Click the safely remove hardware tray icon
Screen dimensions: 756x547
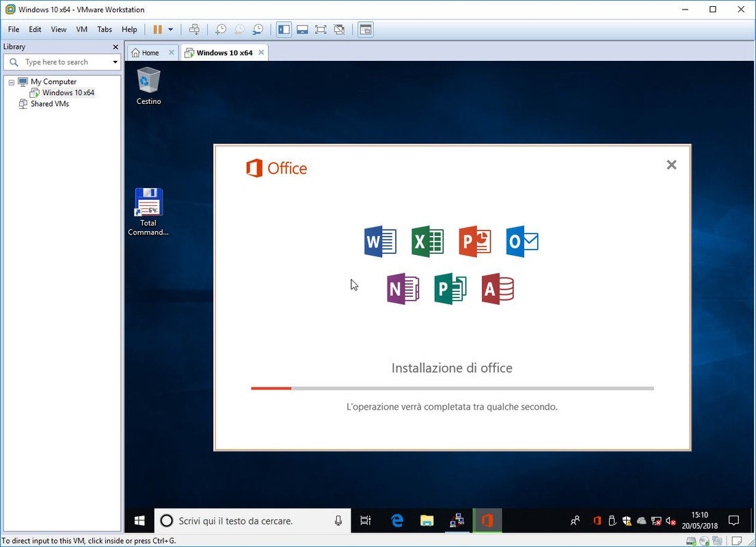pos(612,520)
